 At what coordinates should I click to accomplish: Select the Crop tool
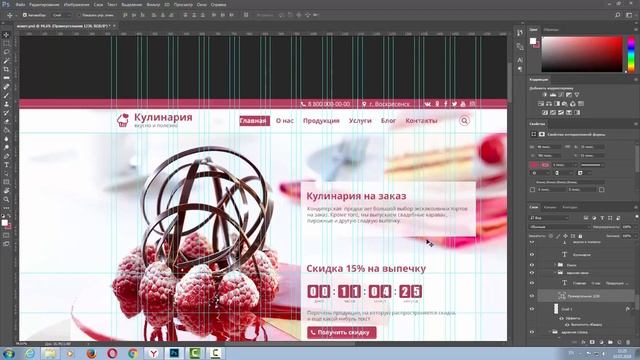tap(6, 69)
